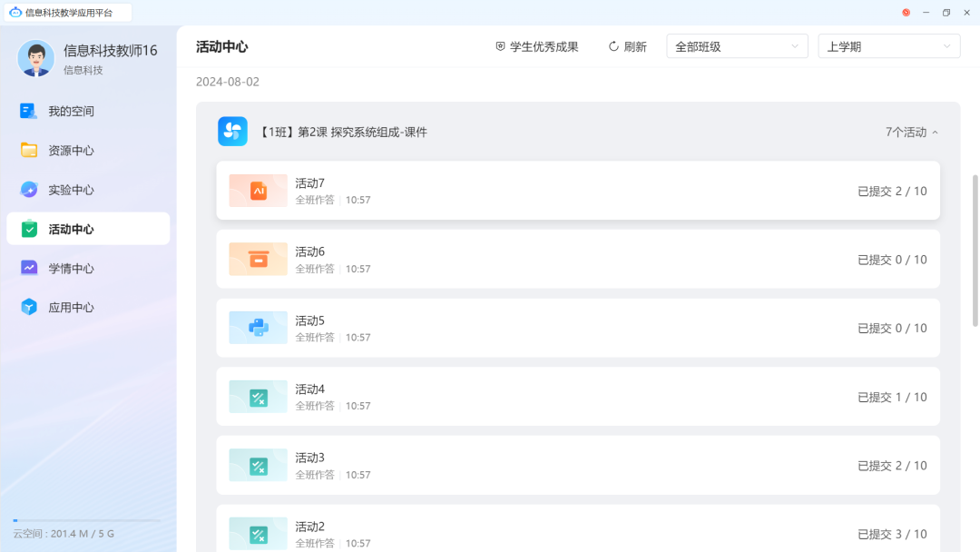The image size is (980, 552).
Task: Open the 上学期 semester dropdown
Action: (888, 45)
